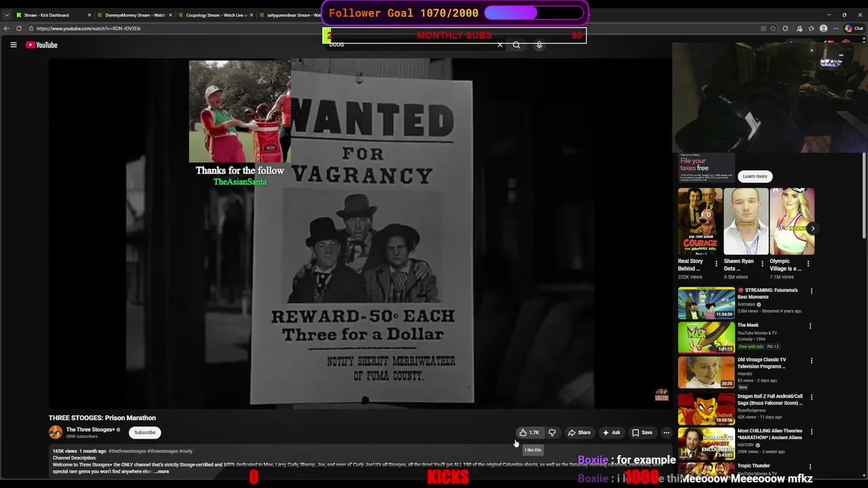
Task: Go to YouTube home via logo
Action: (42, 45)
